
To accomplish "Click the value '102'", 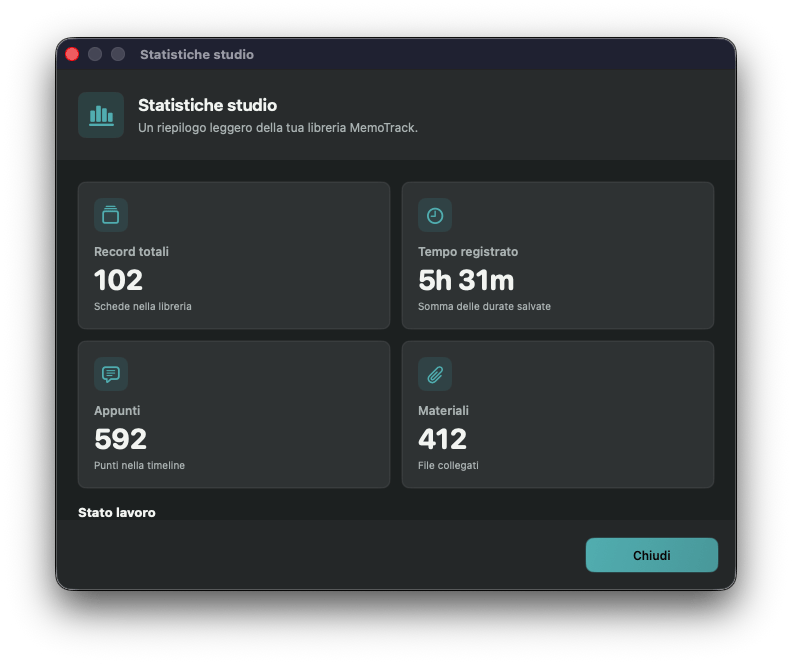I will (x=118, y=280).
